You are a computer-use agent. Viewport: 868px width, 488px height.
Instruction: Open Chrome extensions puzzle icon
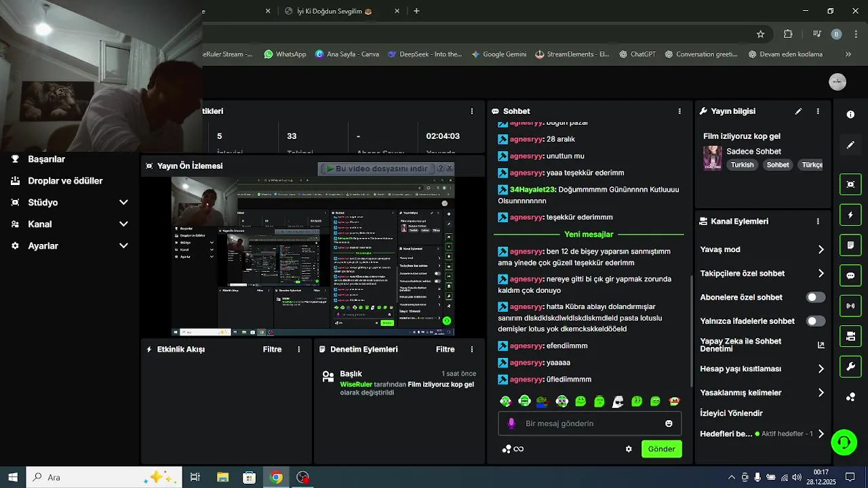788,34
